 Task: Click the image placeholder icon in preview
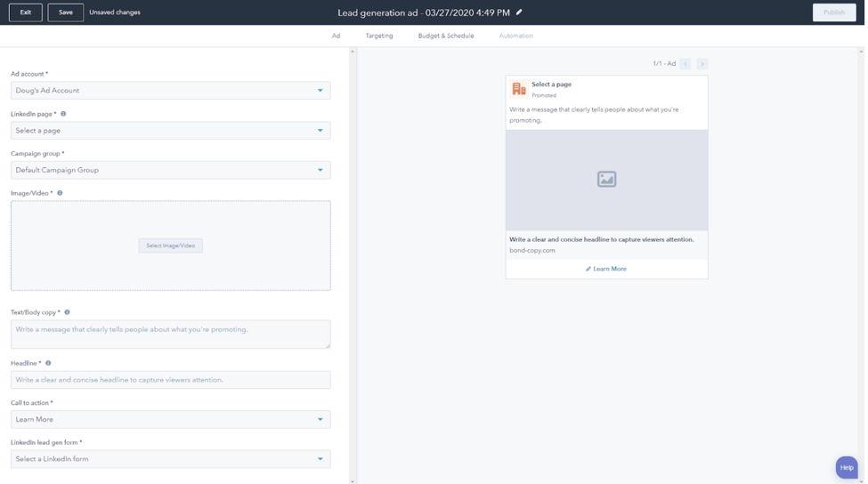[607, 179]
